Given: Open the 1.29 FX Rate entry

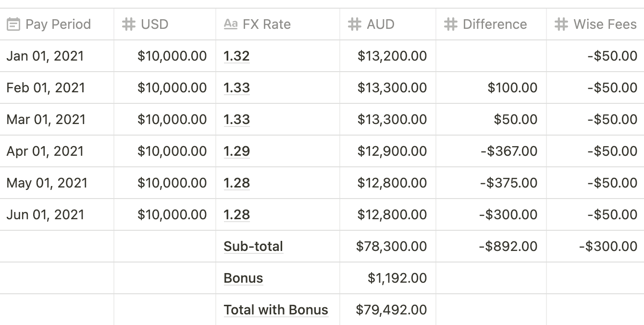Looking at the screenshot, I should 236,151.
